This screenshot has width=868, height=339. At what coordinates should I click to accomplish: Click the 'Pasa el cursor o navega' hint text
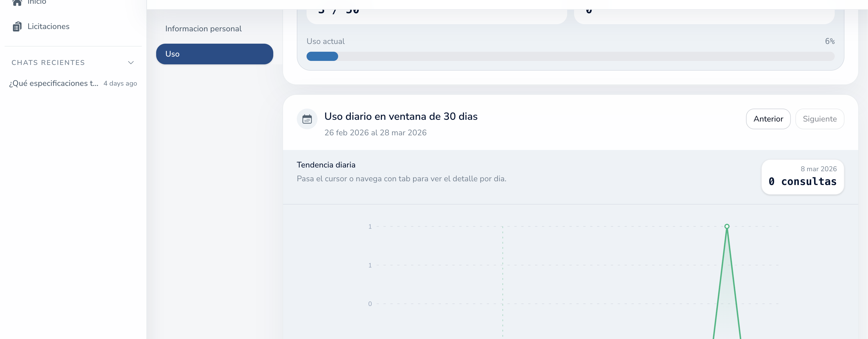tap(402, 179)
